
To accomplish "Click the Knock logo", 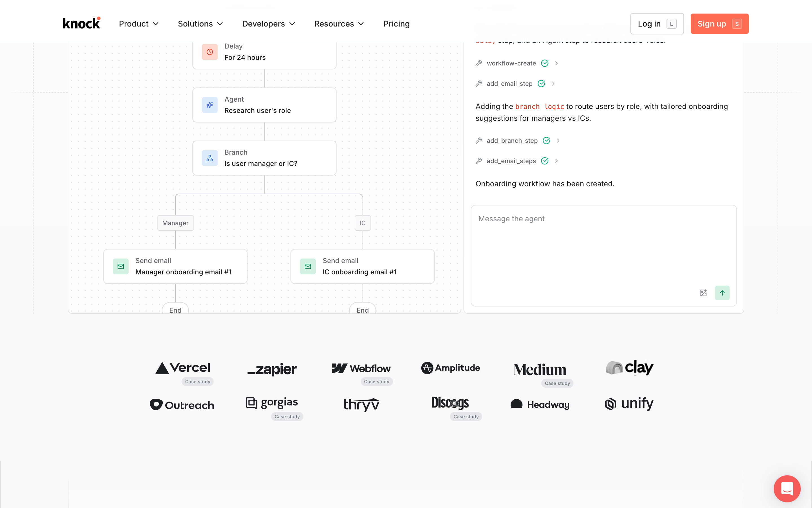I will tap(81, 23).
